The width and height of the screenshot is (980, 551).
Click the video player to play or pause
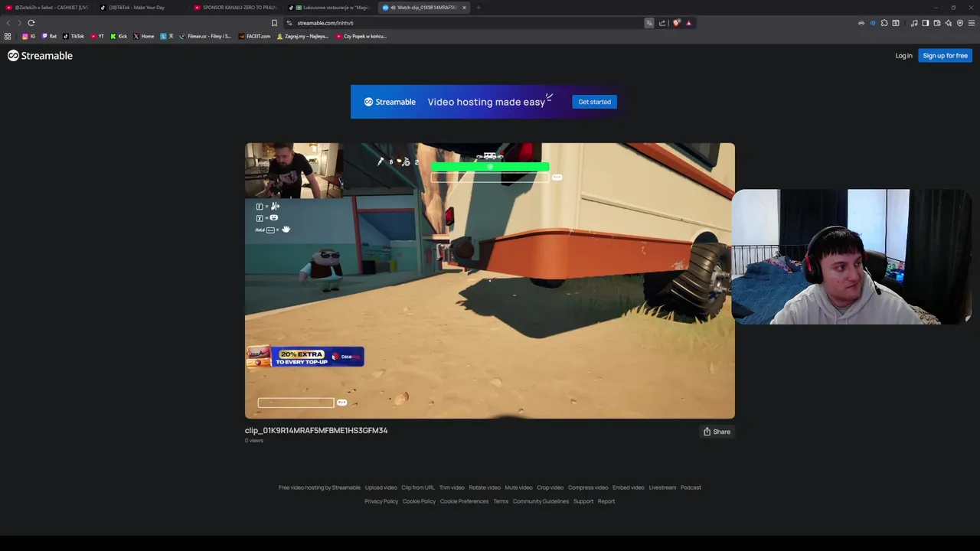pos(490,281)
